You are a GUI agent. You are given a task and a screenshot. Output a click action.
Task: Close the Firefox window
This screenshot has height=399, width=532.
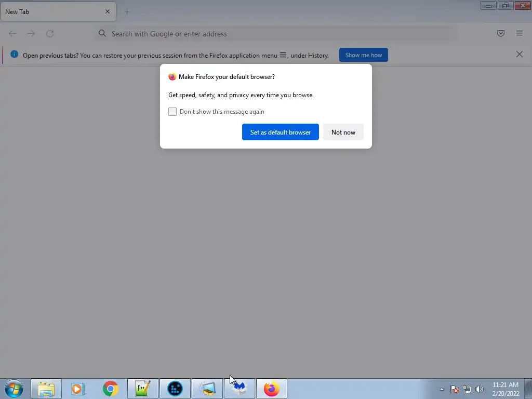[x=523, y=5]
